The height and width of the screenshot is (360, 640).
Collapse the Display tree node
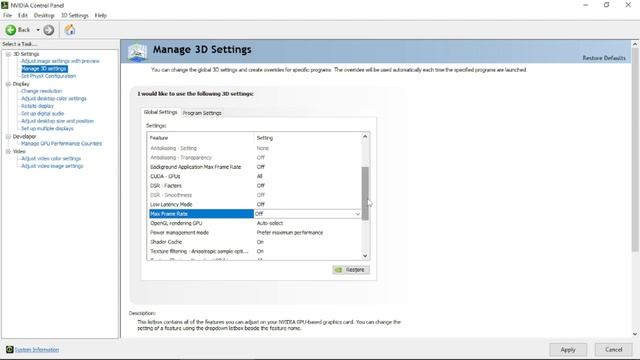pos(8,84)
